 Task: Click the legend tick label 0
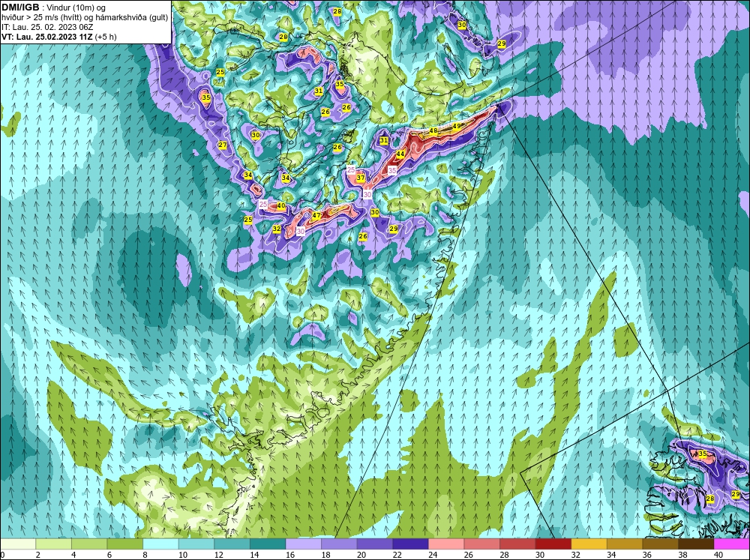(x=2, y=554)
